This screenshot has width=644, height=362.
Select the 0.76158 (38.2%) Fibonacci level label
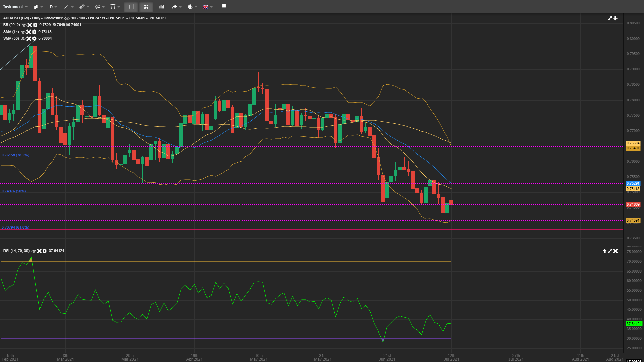[15, 155]
